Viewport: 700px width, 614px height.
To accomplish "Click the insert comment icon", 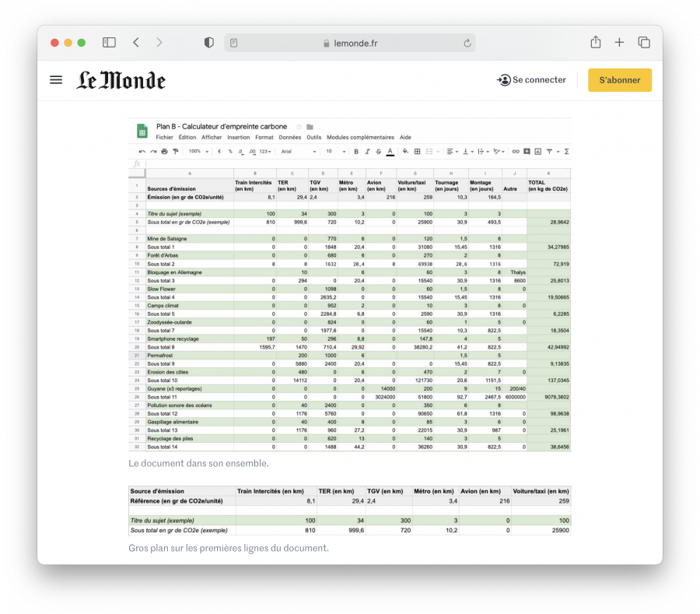I will [x=527, y=152].
